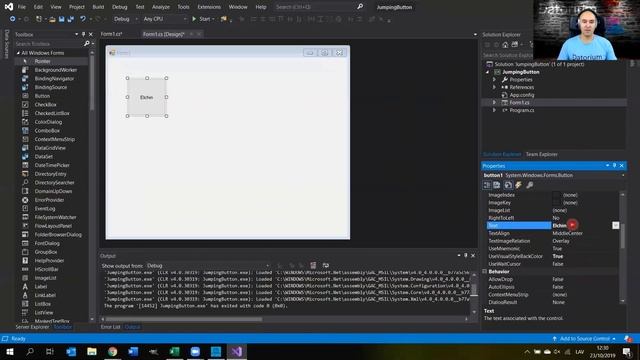Image resolution: width=640 pixels, height=360 pixels.
Task: Click the UseVisualStyleBackColor property row
Action: [x=553, y=256]
